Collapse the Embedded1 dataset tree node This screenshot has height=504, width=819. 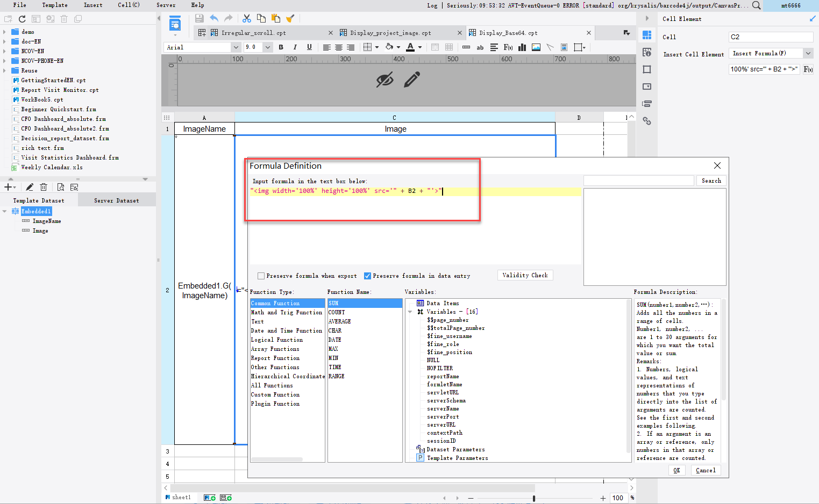(x=5, y=211)
